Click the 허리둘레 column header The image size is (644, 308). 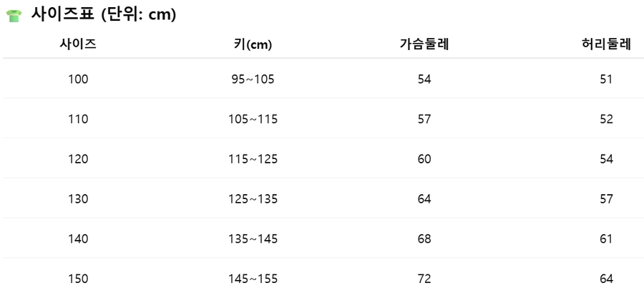click(x=606, y=44)
